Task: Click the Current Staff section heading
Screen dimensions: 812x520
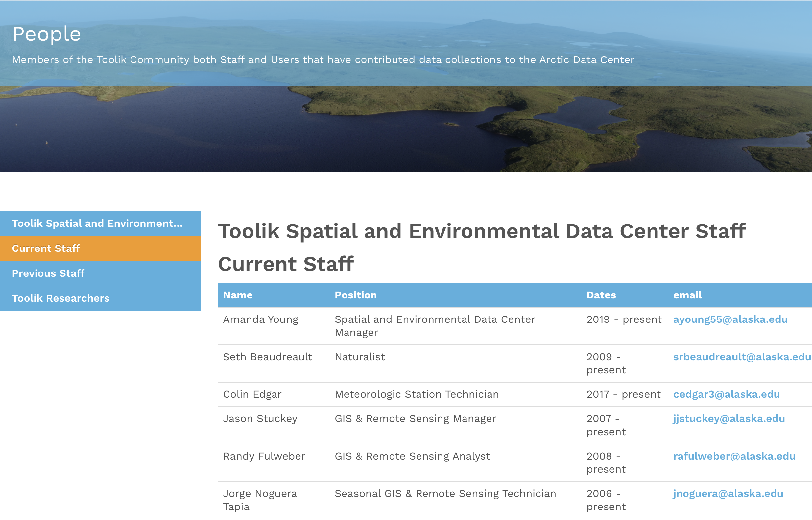Action: point(286,264)
